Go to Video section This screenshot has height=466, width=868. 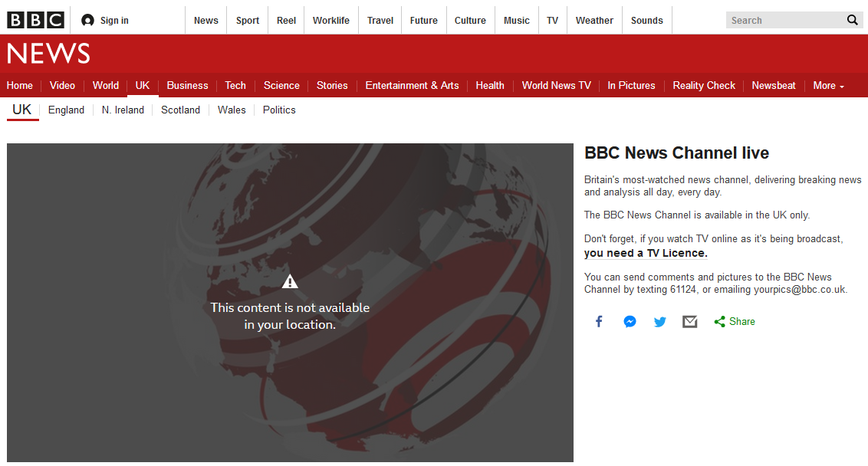coord(62,86)
